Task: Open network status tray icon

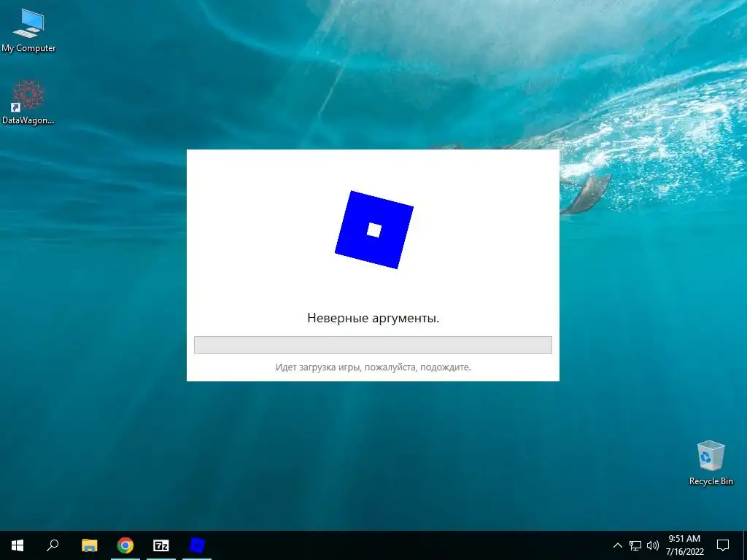Action: click(x=635, y=545)
